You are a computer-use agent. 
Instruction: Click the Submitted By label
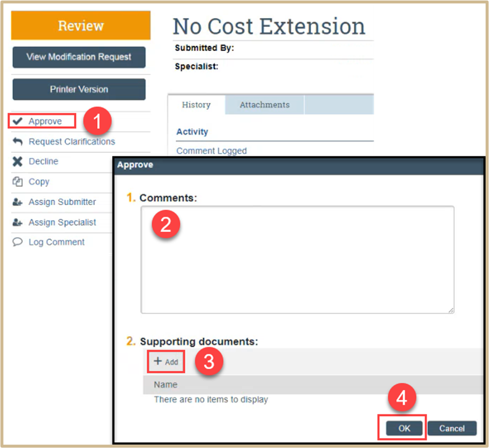(x=204, y=48)
